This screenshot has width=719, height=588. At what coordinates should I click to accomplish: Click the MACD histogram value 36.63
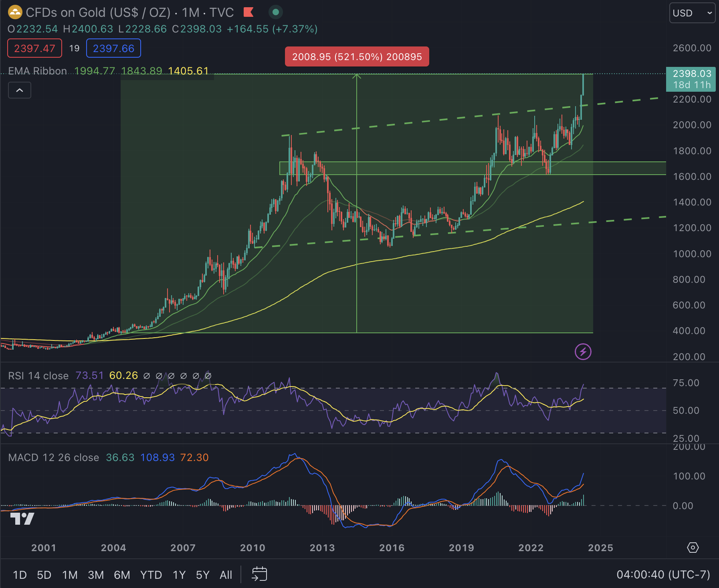coord(120,457)
